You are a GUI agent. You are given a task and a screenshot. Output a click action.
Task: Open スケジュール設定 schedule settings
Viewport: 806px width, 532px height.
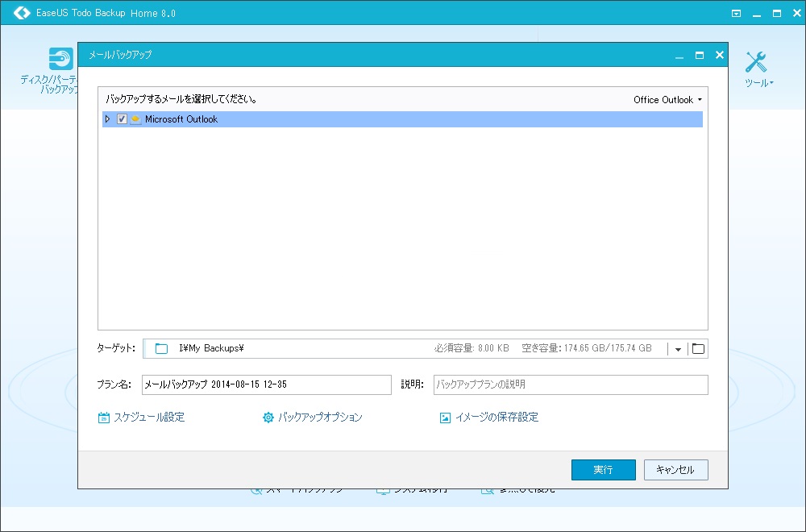(x=141, y=418)
